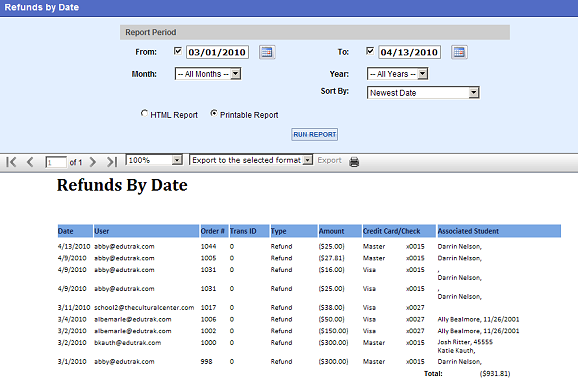The width and height of the screenshot is (578, 380).
Task: Click the amount ($150.00)
Action: coord(333,331)
